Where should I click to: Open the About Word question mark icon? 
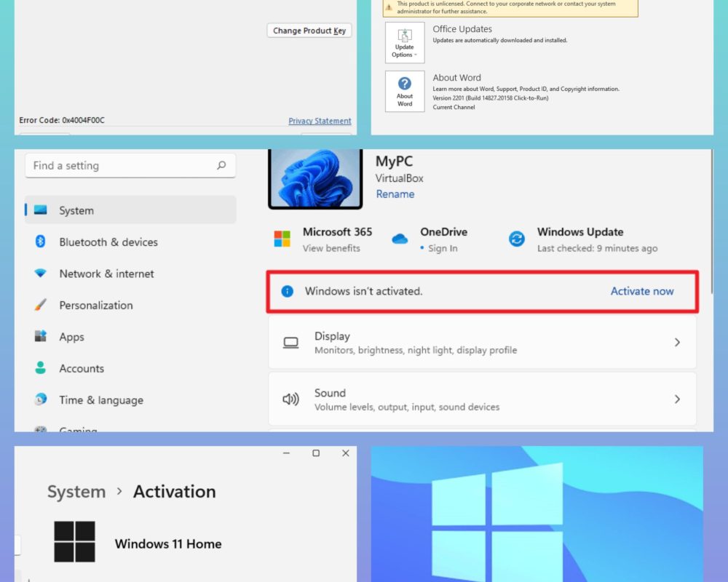click(404, 84)
